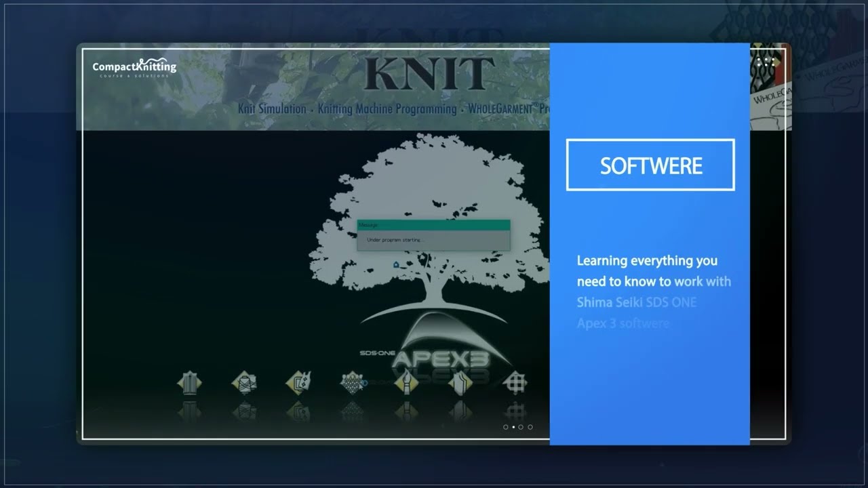Open the three-dot icon at top right
This screenshot has height=488, width=868.
(765, 62)
